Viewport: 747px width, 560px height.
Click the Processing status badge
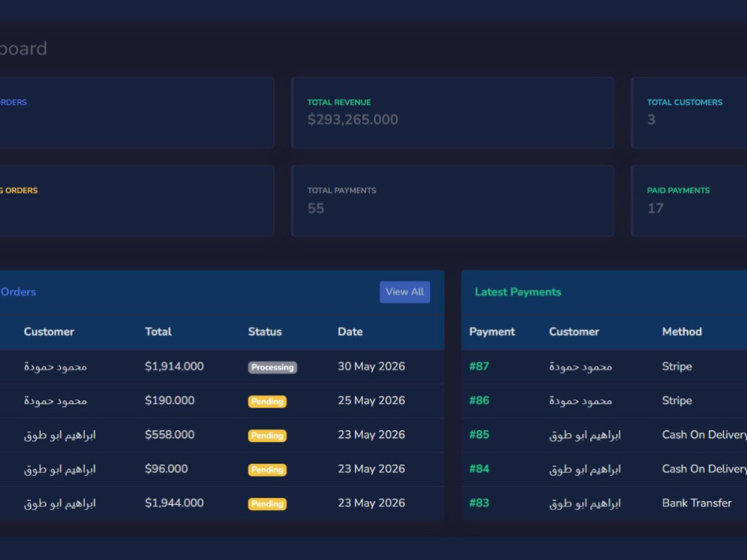(273, 367)
